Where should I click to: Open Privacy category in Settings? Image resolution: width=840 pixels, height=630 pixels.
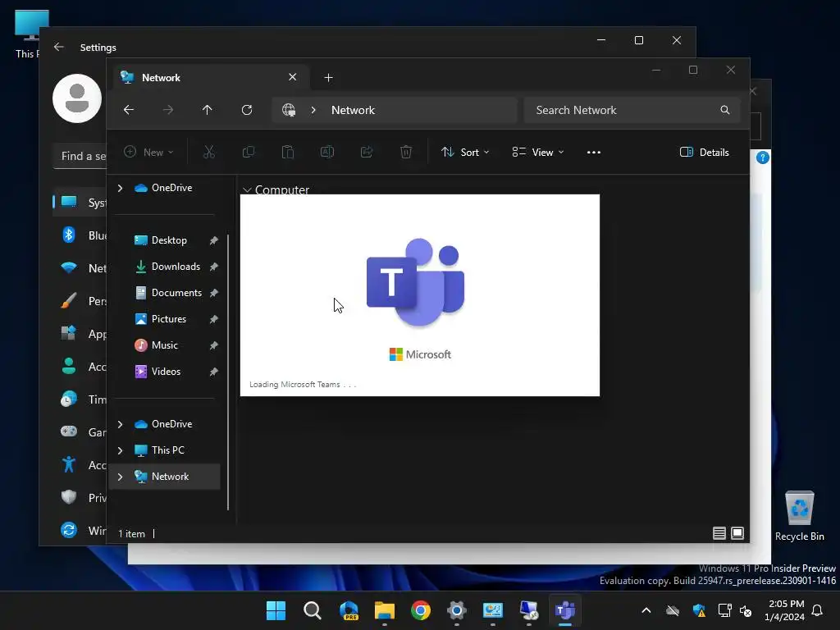tap(80, 498)
